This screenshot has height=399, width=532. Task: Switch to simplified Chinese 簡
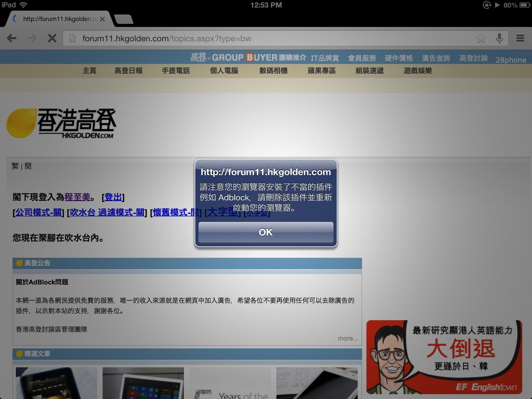click(x=28, y=166)
